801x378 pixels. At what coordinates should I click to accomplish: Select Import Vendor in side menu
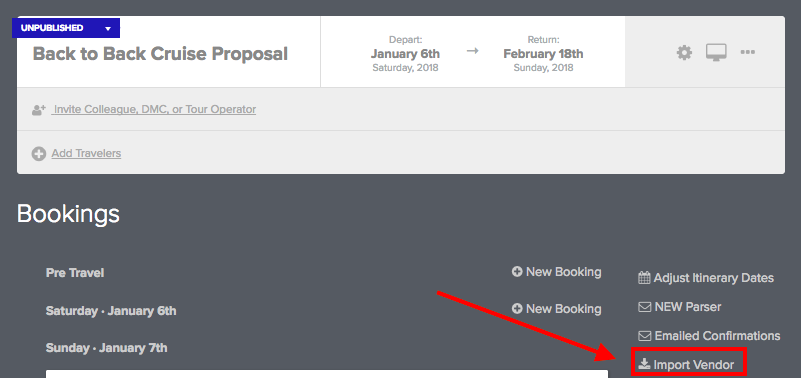[689, 365]
